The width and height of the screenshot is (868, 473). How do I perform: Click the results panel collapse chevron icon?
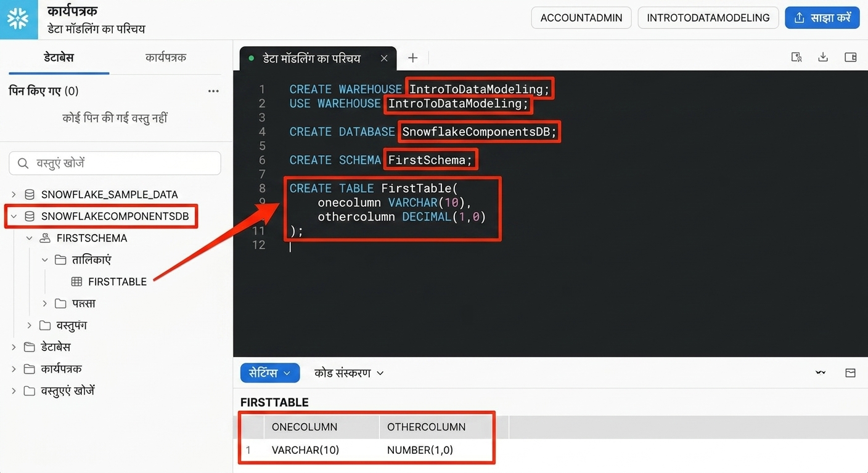(821, 373)
